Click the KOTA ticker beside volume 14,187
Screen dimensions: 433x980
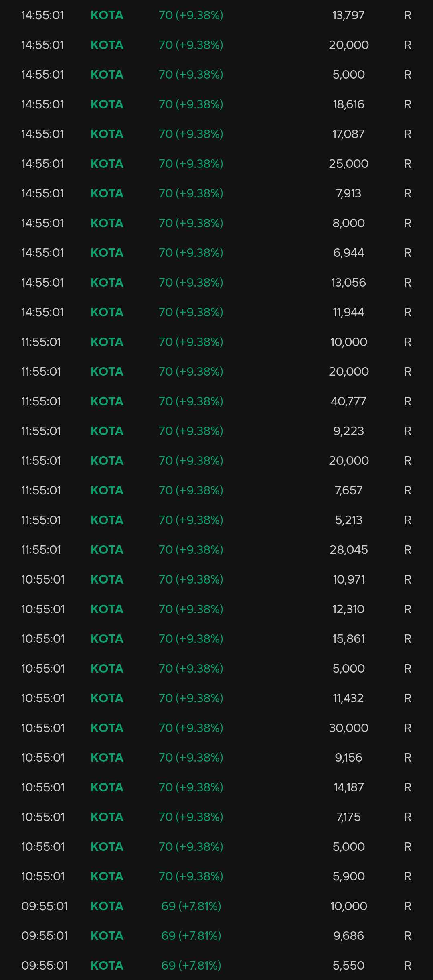point(107,787)
